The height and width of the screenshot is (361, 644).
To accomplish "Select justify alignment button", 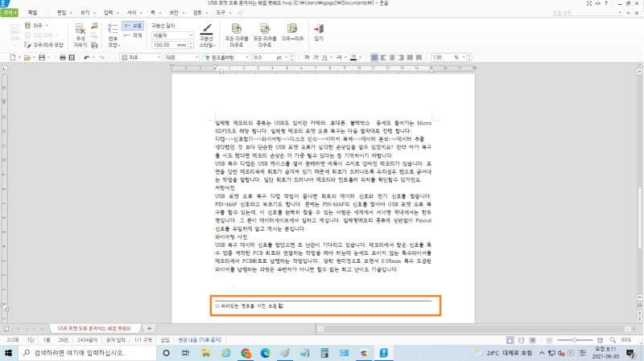I will tap(374, 57).
